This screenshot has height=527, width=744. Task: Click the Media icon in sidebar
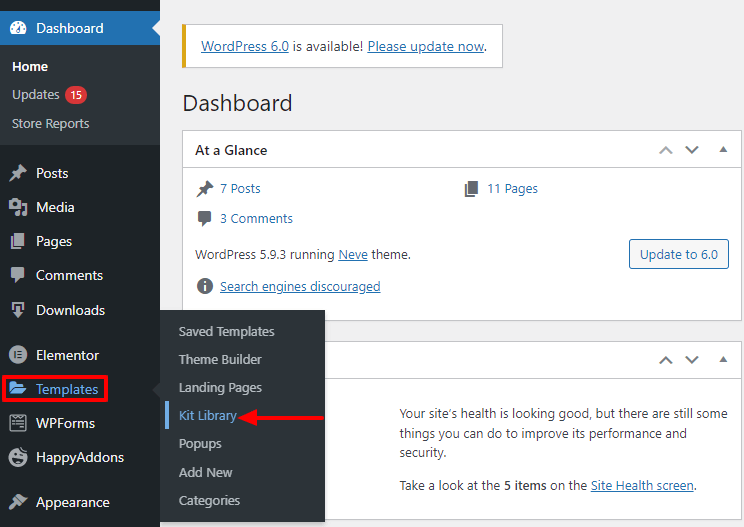18,207
